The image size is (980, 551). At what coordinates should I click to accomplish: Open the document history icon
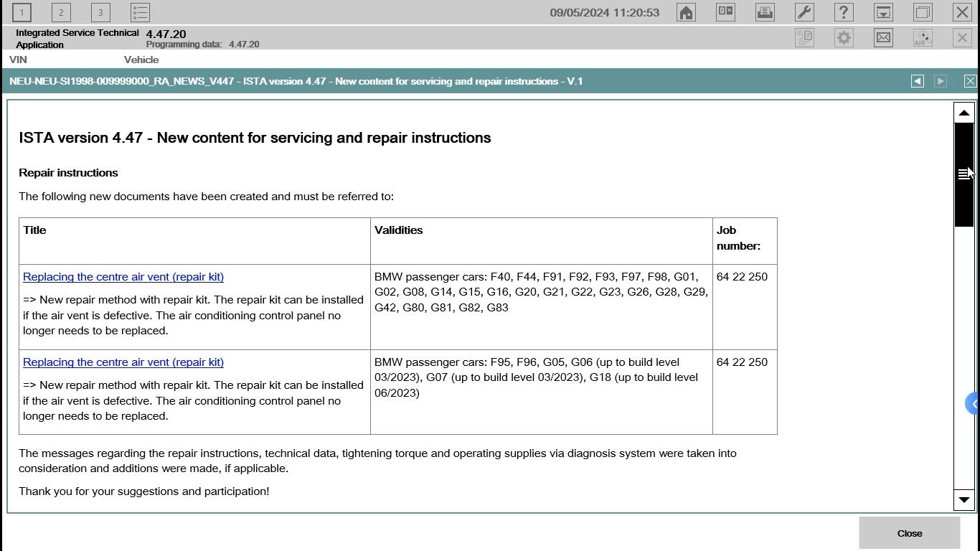click(804, 38)
